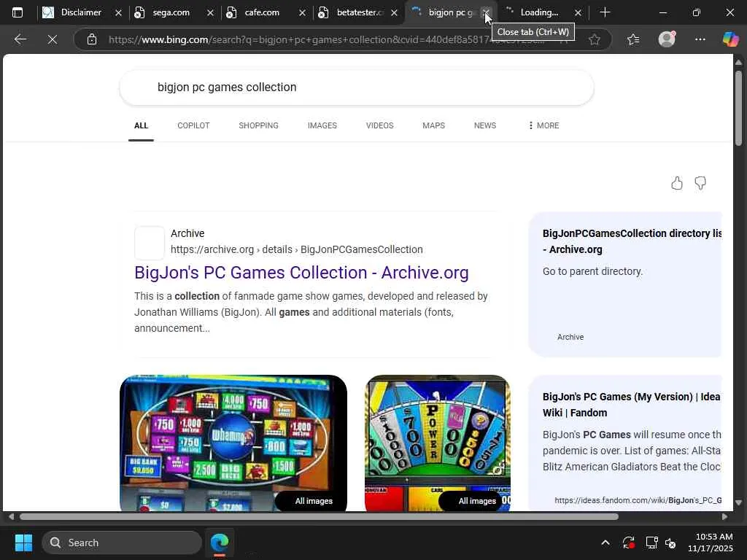Select the IMAGES search category
Image resolution: width=747 pixels, height=560 pixels.
pyautogui.click(x=322, y=125)
